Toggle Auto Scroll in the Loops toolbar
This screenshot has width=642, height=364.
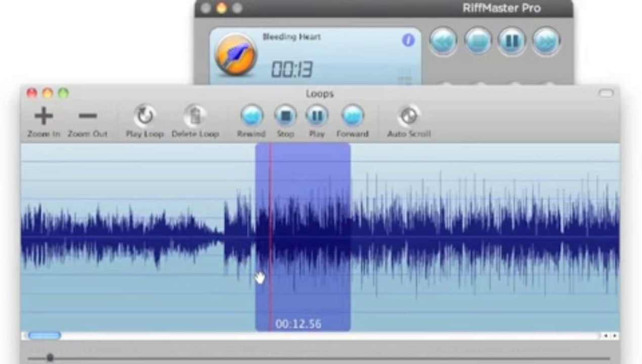pyautogui.click(x=408, y=116)
